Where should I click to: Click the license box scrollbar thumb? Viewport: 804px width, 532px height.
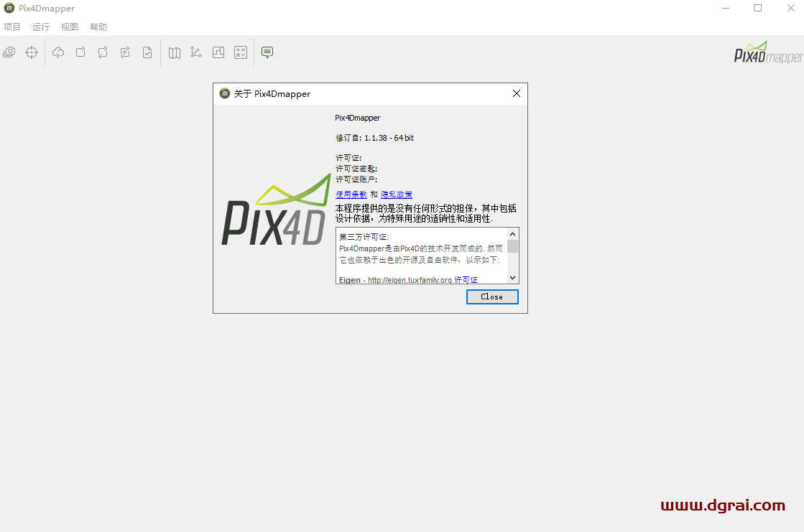point(512,246)
